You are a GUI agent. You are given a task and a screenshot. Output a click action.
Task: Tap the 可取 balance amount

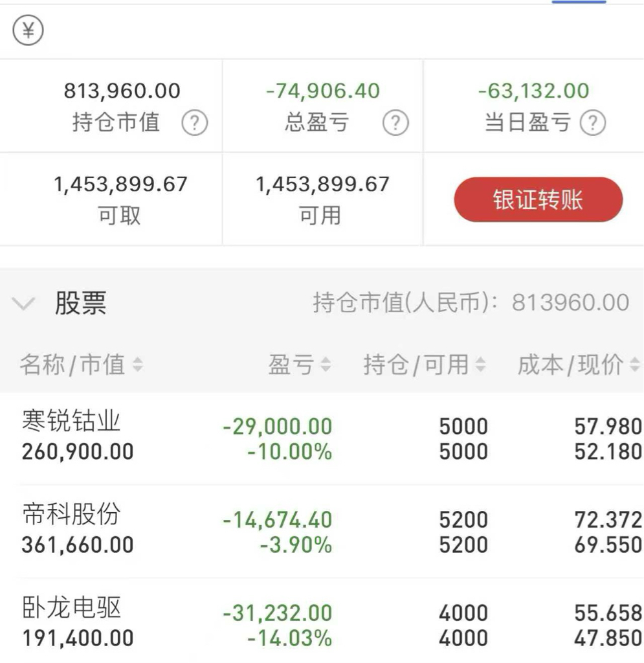(x=120, y=185)
